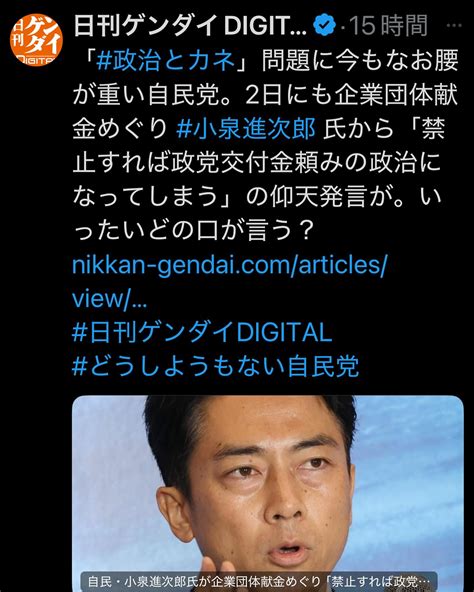Open the #小泉進次郎 hashtag
The image size is (474, 592).
click(246, 128)
